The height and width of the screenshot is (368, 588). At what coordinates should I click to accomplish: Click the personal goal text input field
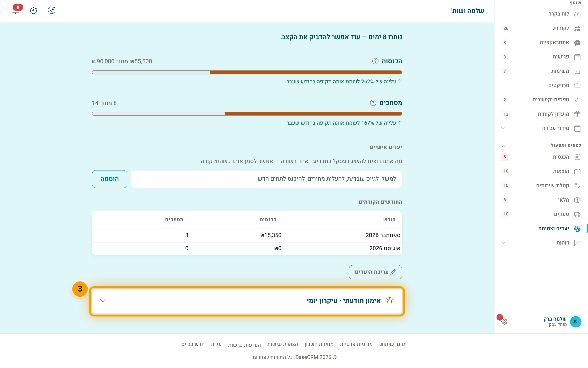266,179
